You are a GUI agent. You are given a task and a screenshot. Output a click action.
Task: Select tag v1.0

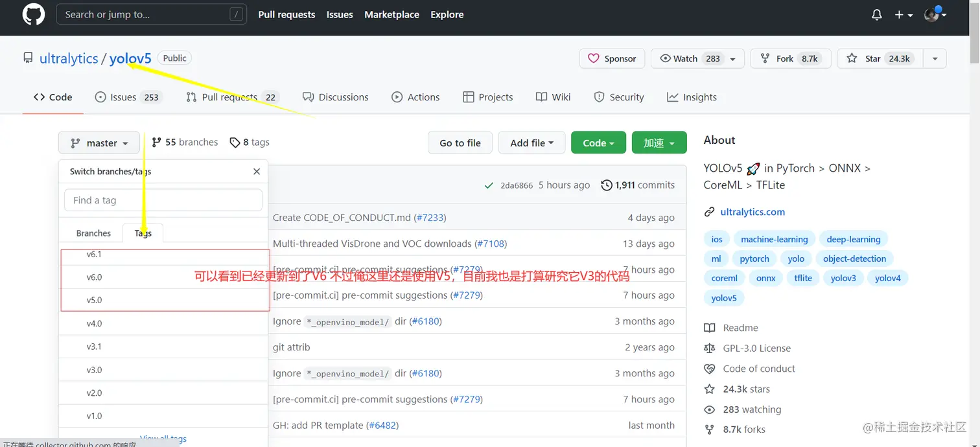(x=163, y=416)
